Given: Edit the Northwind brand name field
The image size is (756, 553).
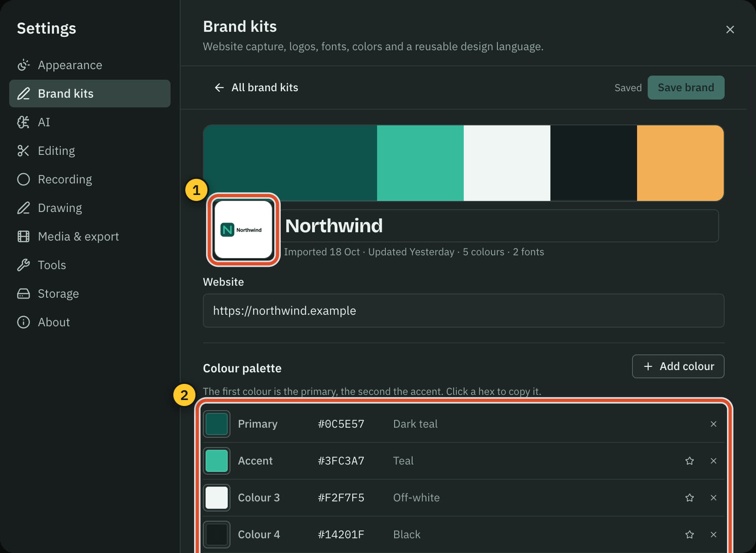Looking at the screenshot, I should click(500, 226).
